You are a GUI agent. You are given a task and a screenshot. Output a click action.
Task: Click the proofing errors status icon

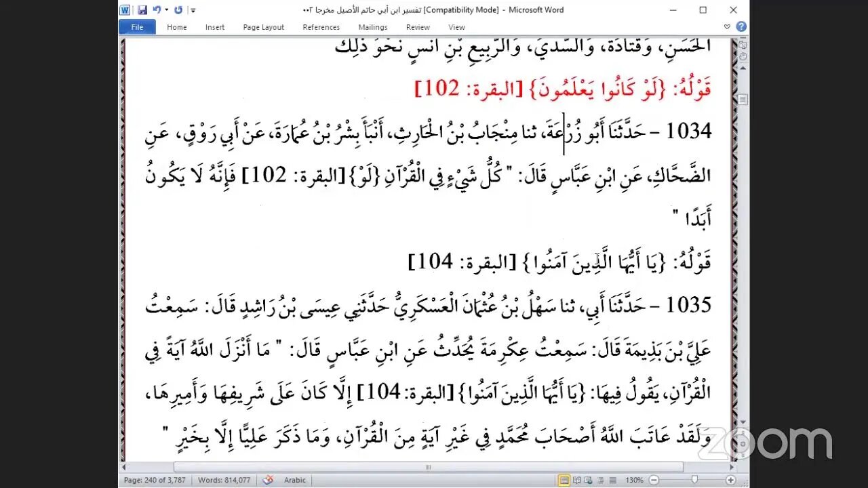[269, 480]
